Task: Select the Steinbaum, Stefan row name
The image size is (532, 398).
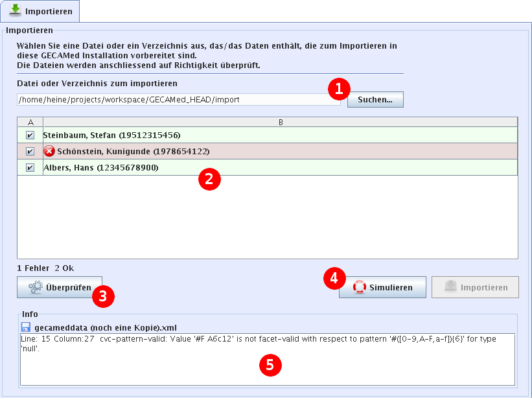Action: click(111, 135)
